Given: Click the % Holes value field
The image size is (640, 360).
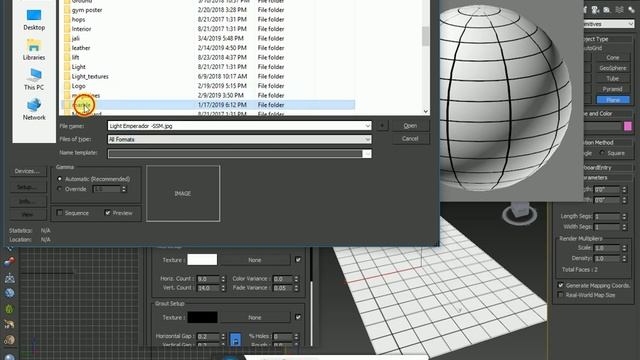Looking at the screenshot, I should point(282,337).
